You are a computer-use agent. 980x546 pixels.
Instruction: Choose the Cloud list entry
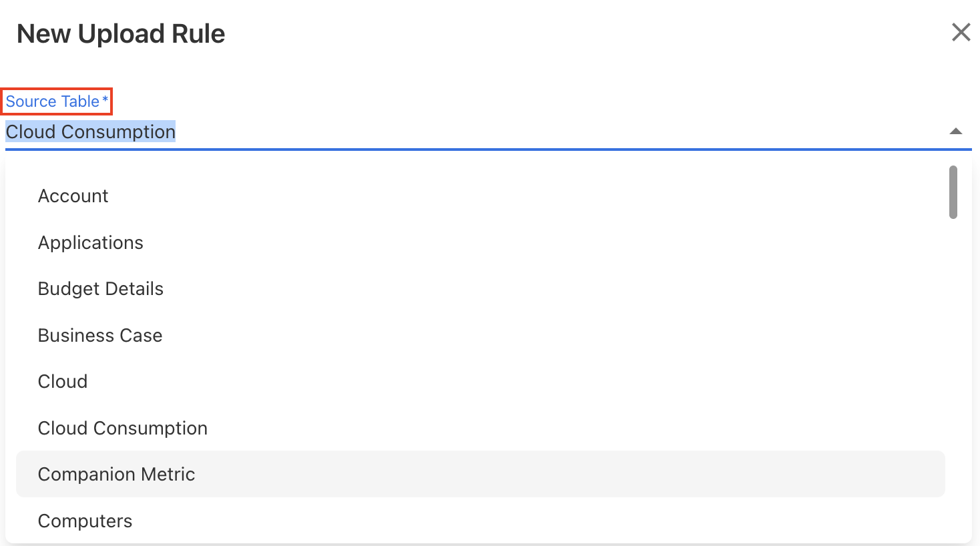coord(63,382)
